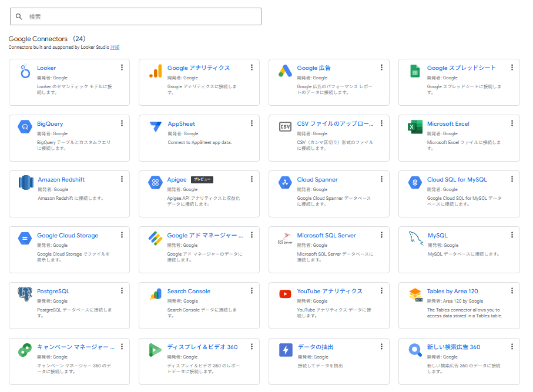The image size is (533, 392).
Task: Click the "Google Connectors (24)" heading
Action: coord(47,39)
